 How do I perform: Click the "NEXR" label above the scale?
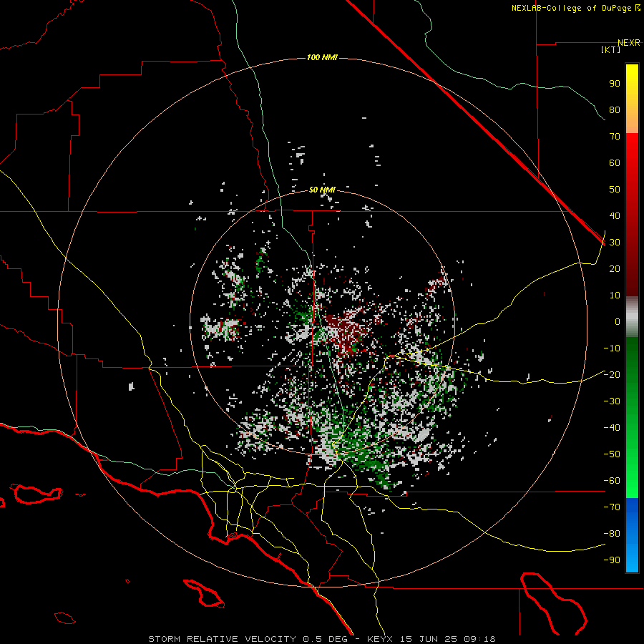(x=629, y=43)
